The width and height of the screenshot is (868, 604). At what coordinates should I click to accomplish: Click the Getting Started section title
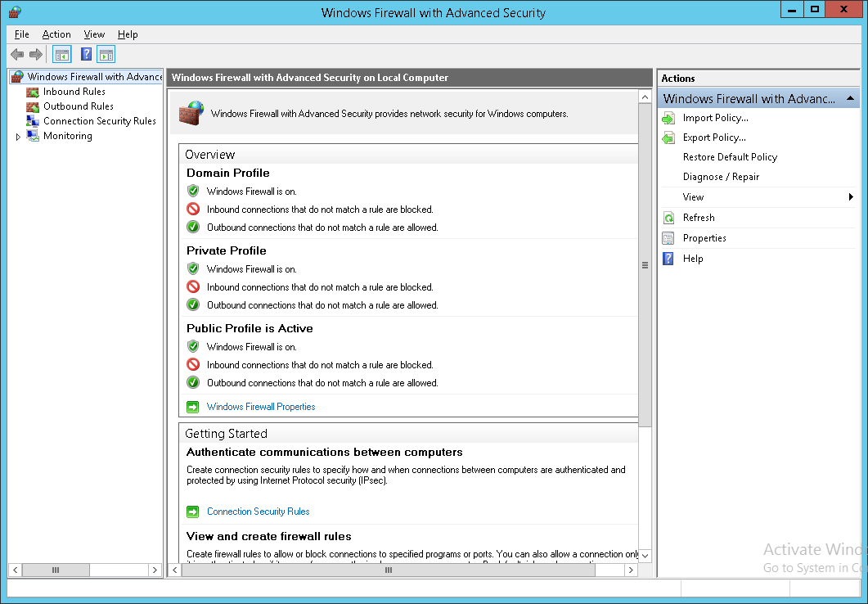point(226,434)
